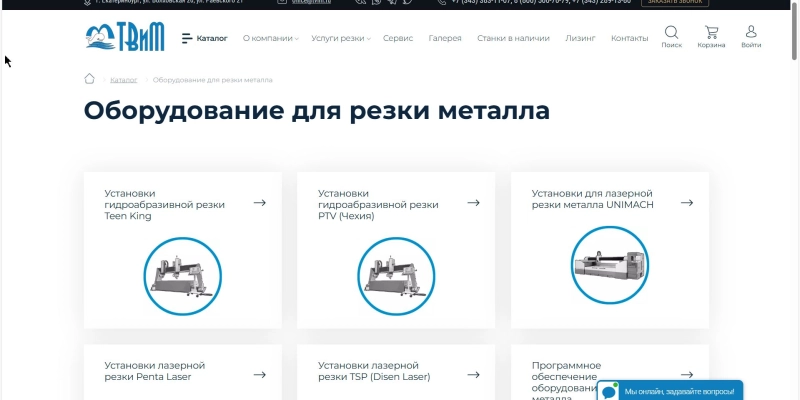The image size is (800, 400).
Task: Go to the Контакты page
Action: (x=629, y=38)
